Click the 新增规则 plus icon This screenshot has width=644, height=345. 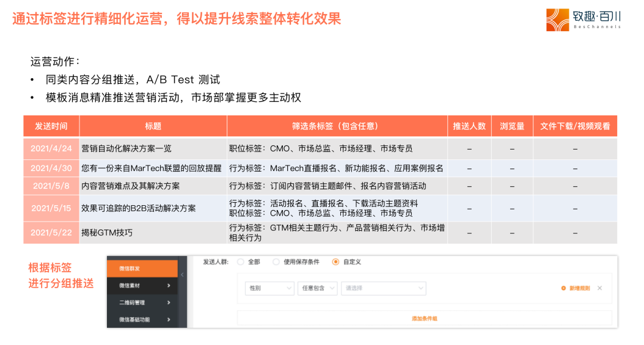coord(563,288)
